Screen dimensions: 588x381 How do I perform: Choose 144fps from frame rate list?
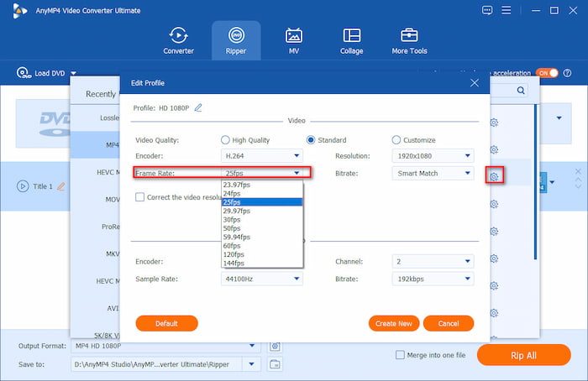pos(262,263)
